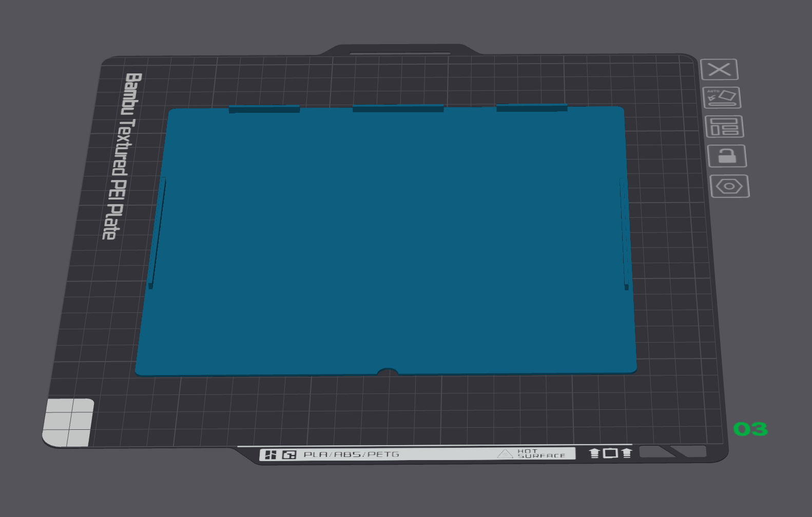The width and height of the screenshot is (812, 517).
Task: Click the plate handle slot at the top
Action: click(x=400, y=53)
